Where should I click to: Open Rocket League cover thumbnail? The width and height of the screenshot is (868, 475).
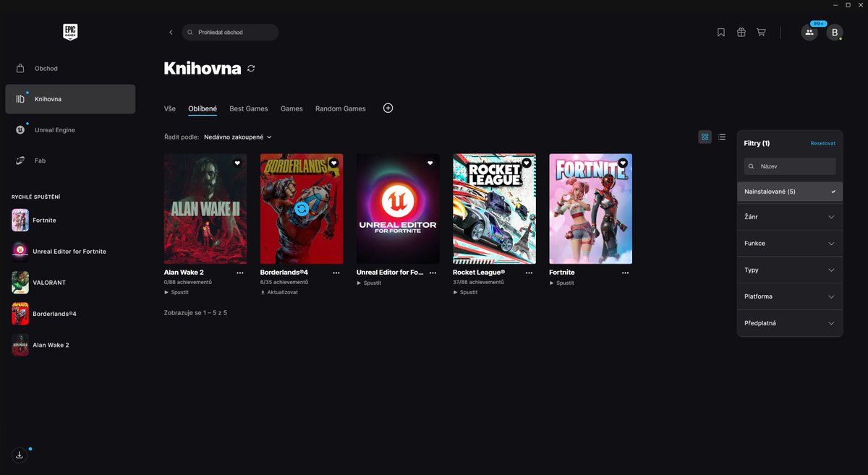494,209
